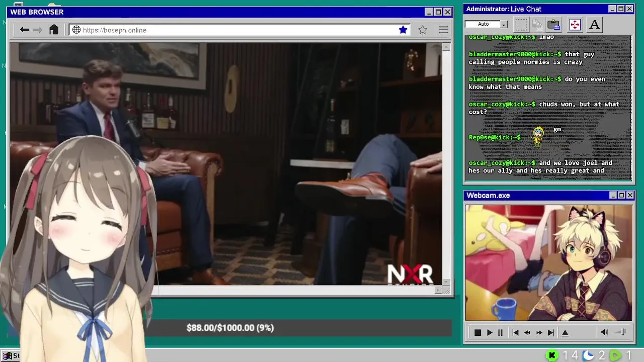Open the Auto dropdown in Live Chat
This screenshot has width=644, height=362.
pos(504,24)
